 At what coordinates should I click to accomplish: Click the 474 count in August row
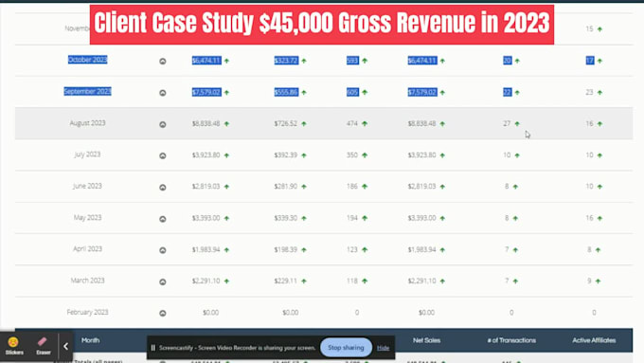352,123
